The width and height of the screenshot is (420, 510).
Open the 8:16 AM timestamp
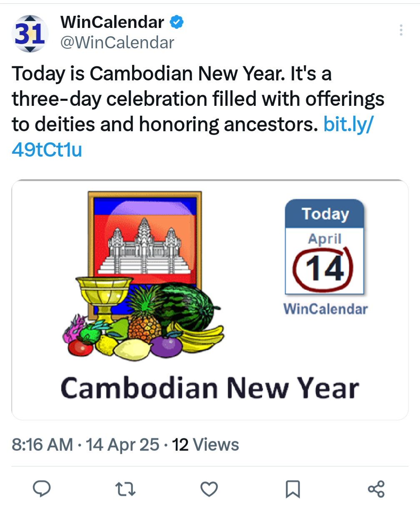point(42,445)
